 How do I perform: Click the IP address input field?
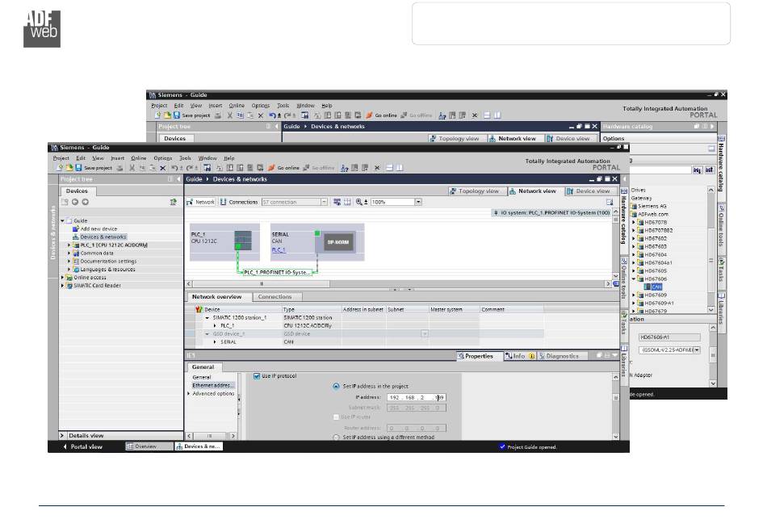pyautogui.click(x=417, y=397)
